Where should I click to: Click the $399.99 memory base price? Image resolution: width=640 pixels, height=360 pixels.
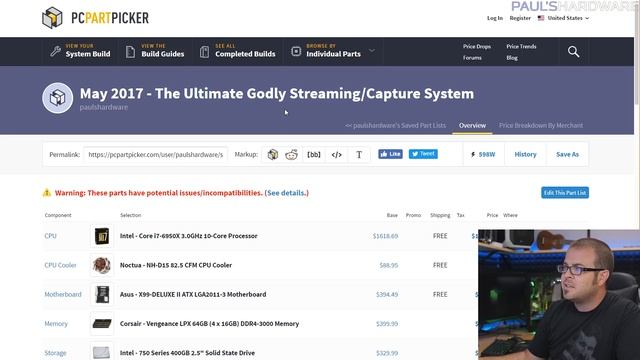[387, 324]
